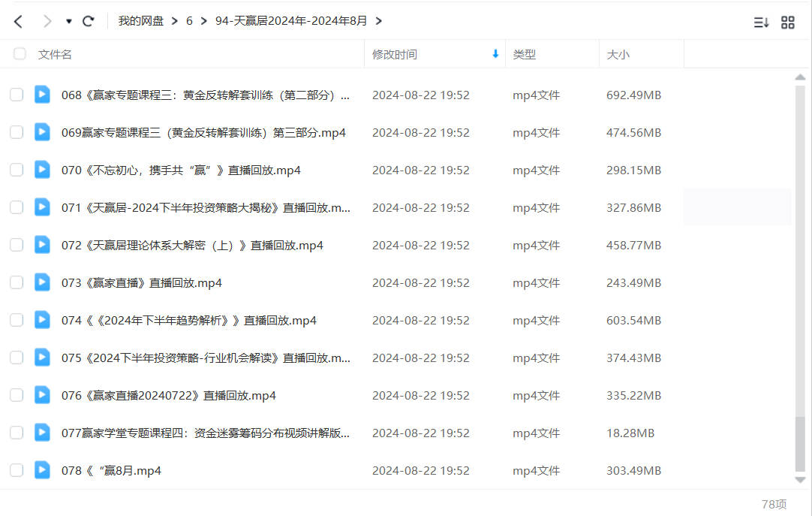Viewport: 812px width, 516px height.
Task: Sort by 文件名 column header
Action: point(55,54)
